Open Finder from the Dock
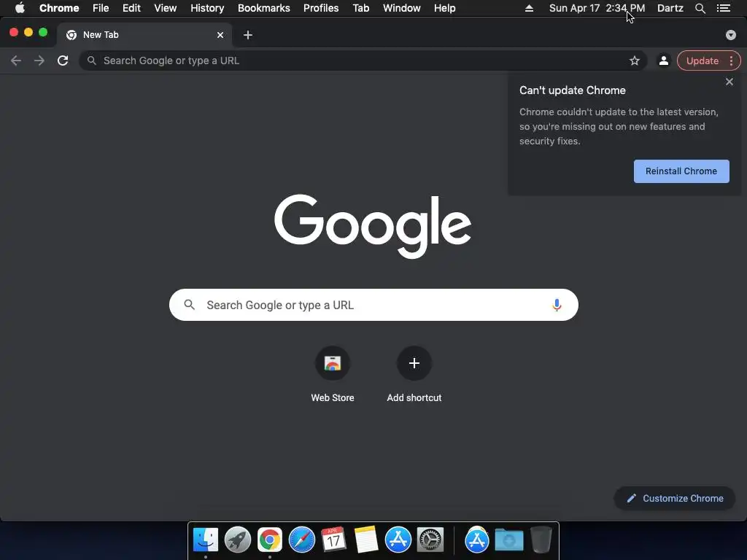 [205, 540]
